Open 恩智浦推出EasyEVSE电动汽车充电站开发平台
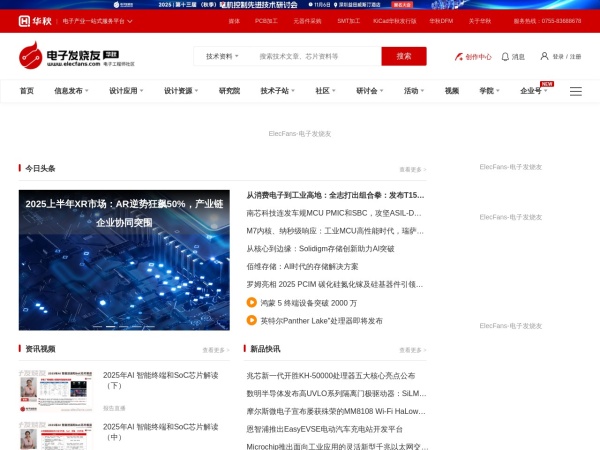The image size is (600, 450). click(324, 429)
